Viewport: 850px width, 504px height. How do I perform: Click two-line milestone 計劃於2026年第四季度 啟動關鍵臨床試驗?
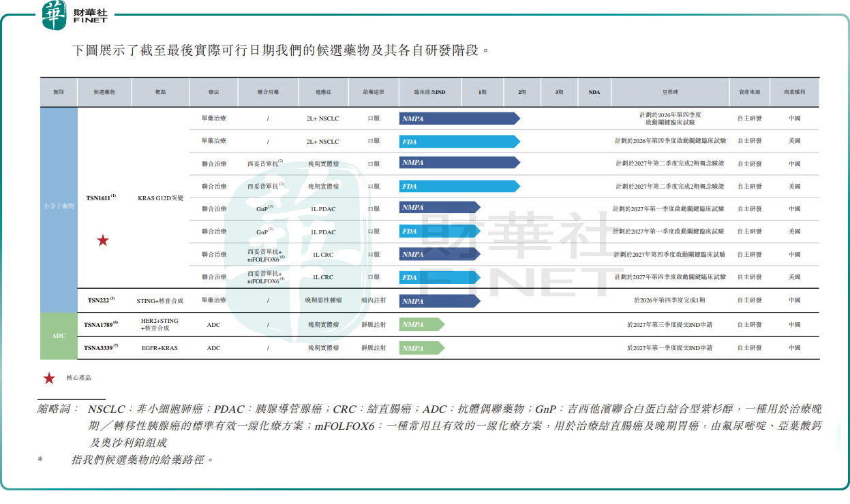point(670,119)
